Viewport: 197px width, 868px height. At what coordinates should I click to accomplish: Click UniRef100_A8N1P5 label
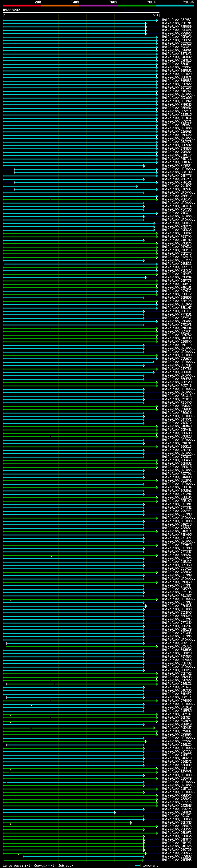177,199
